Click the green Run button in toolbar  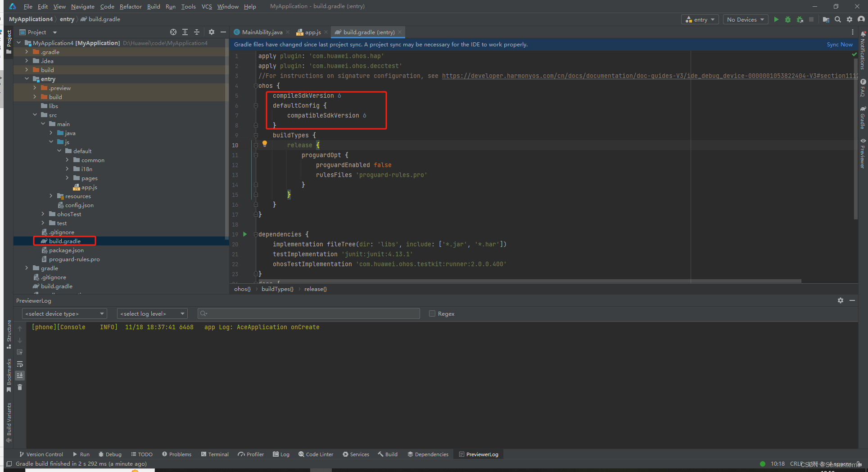tap(776, 19)
